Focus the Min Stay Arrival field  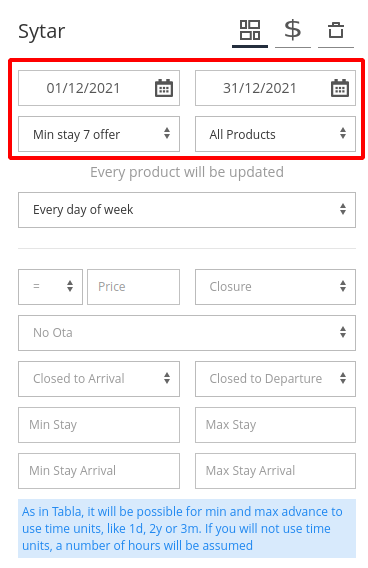coord(99,471)
